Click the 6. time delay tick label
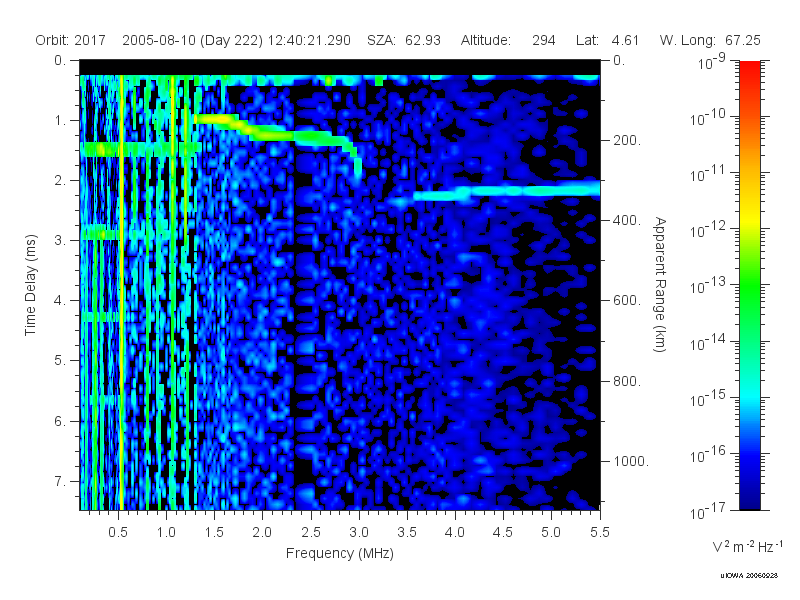 [60, 421]
